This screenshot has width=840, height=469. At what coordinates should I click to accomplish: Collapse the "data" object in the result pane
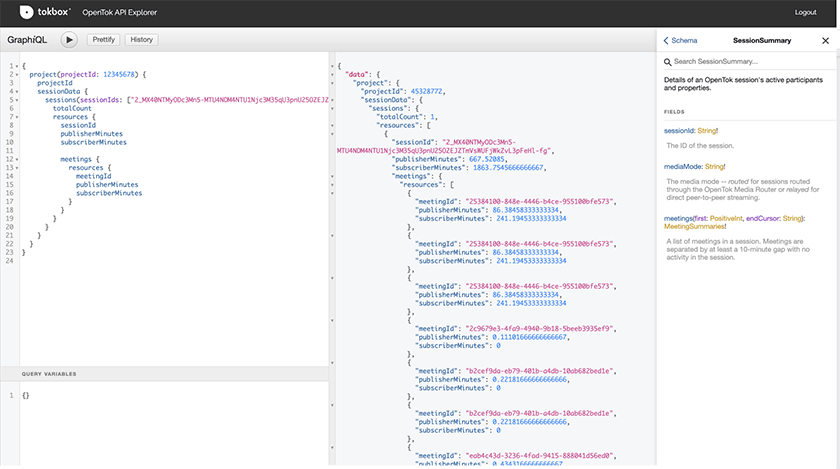(332, 75)
